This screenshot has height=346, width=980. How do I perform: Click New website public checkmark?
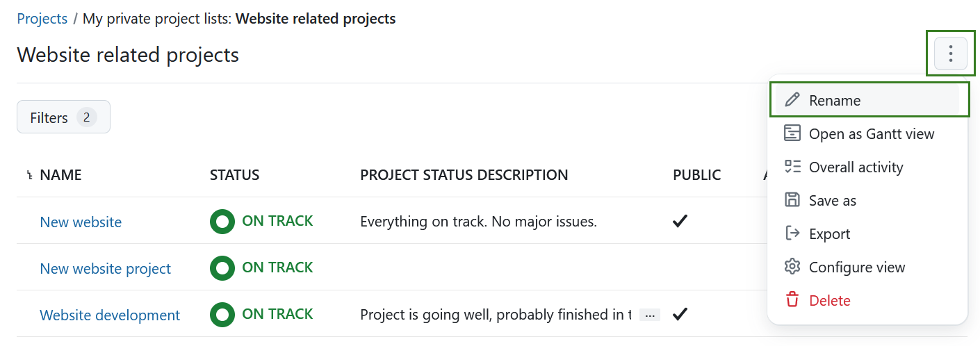tap(680, 222)
